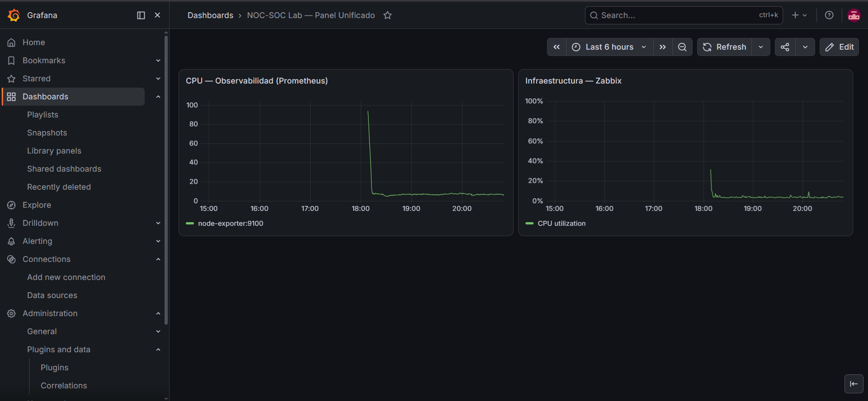This screenshot has width=868, height=401.
Task: Go to the Dashboards breadcrumb link
Action: point(210,15)
